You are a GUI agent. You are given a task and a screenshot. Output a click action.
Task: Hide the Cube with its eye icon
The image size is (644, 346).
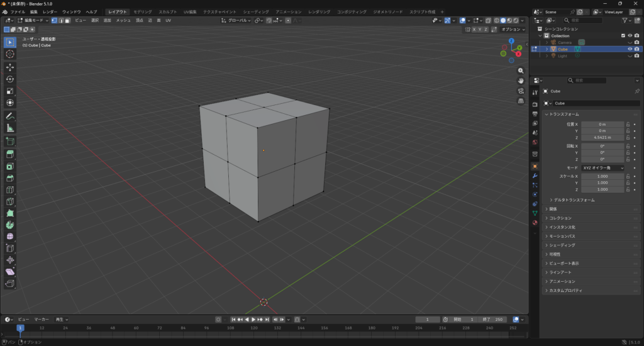[630, 49]
